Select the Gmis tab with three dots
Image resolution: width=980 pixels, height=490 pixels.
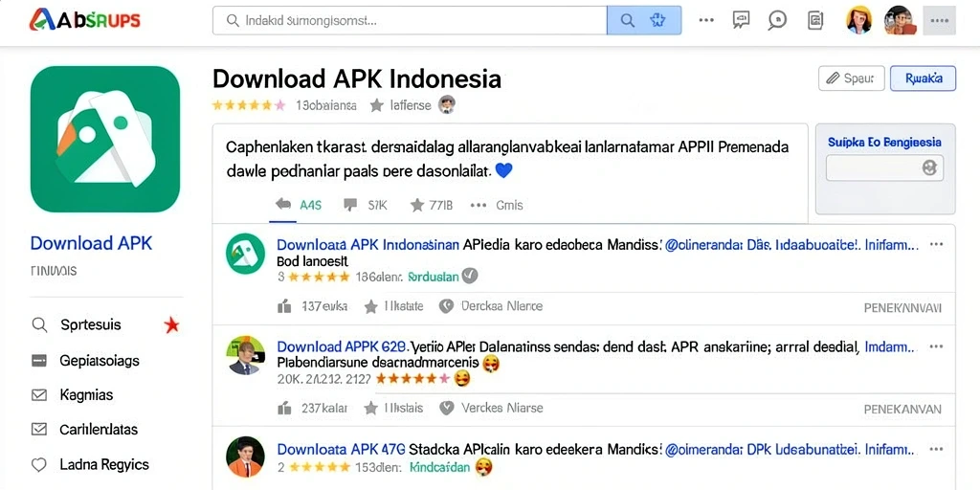pyautogui.click(x=497, y=205)
